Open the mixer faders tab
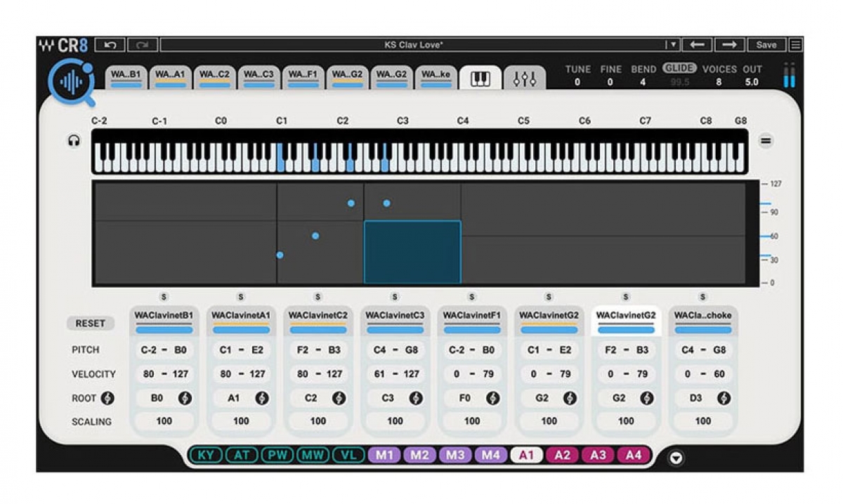Screen dimensions: 843x504 click(525, 78)
